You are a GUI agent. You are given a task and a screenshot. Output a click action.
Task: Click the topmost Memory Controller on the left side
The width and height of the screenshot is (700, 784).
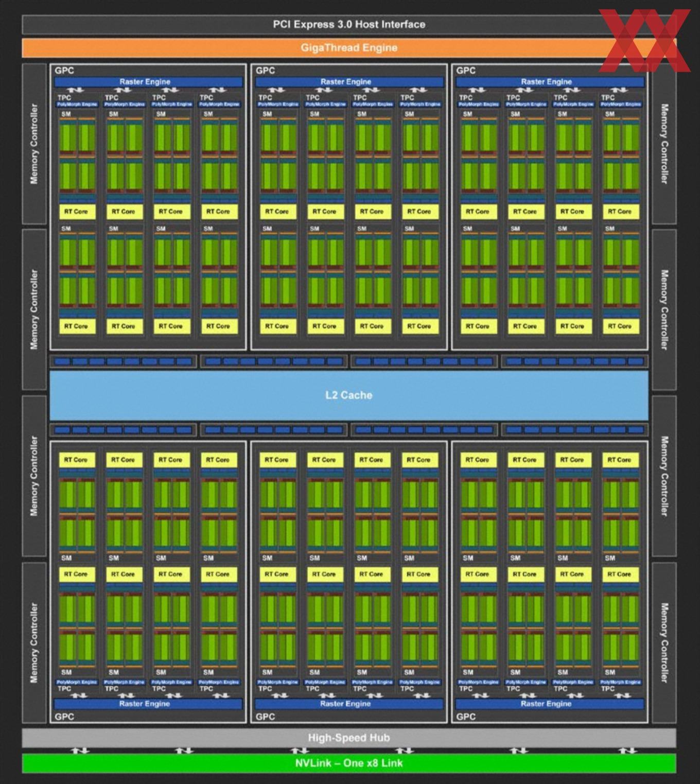click(34, 144)
